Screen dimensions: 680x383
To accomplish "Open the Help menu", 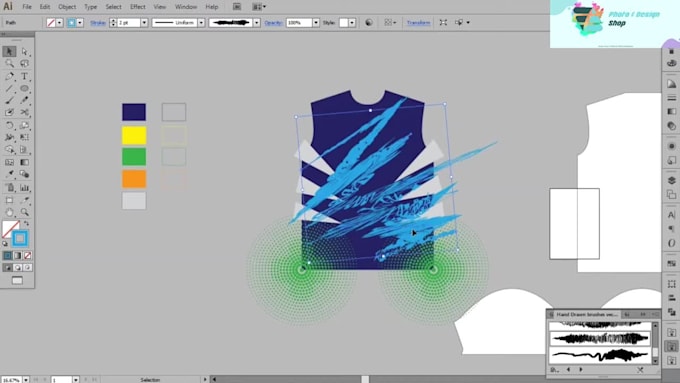I will (212, 7).
